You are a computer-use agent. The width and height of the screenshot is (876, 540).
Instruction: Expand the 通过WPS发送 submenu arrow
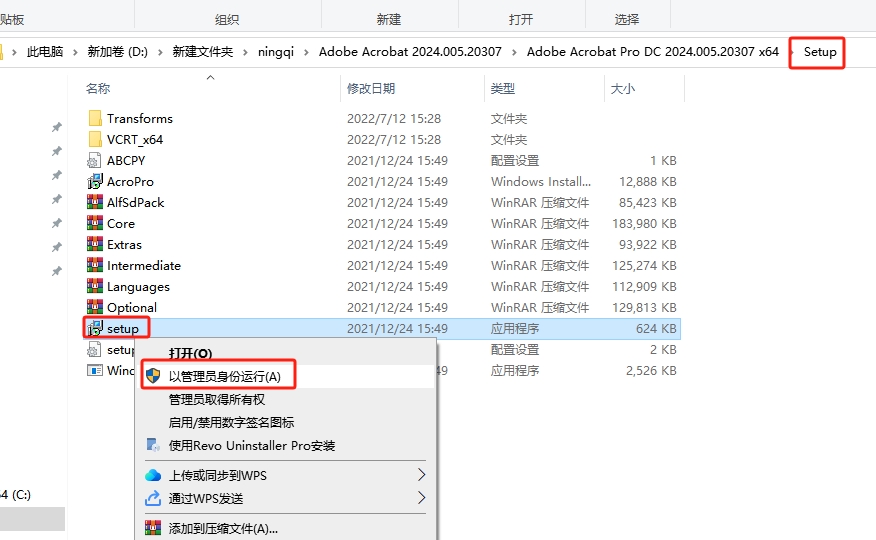[421, 498]
